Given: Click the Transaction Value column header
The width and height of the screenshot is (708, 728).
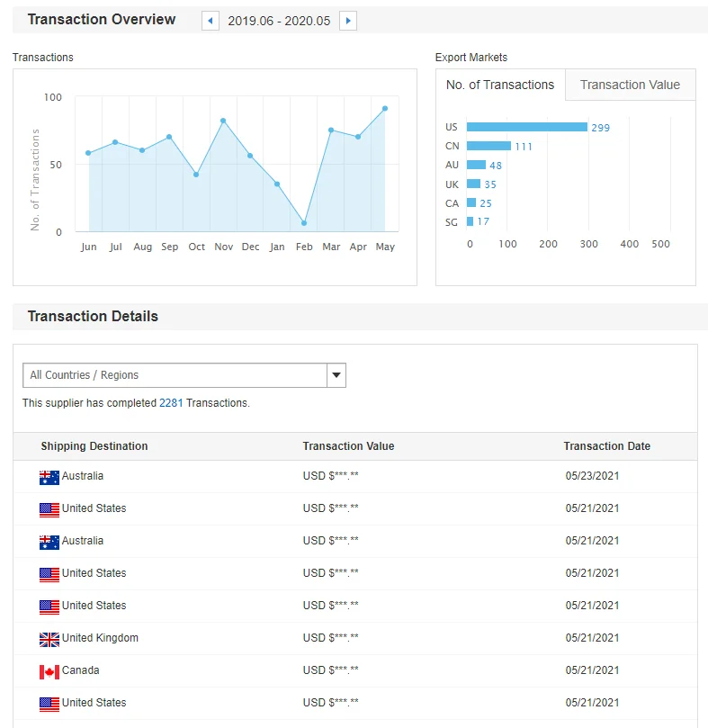Looking at the screenshot, I should click(348, 446).
